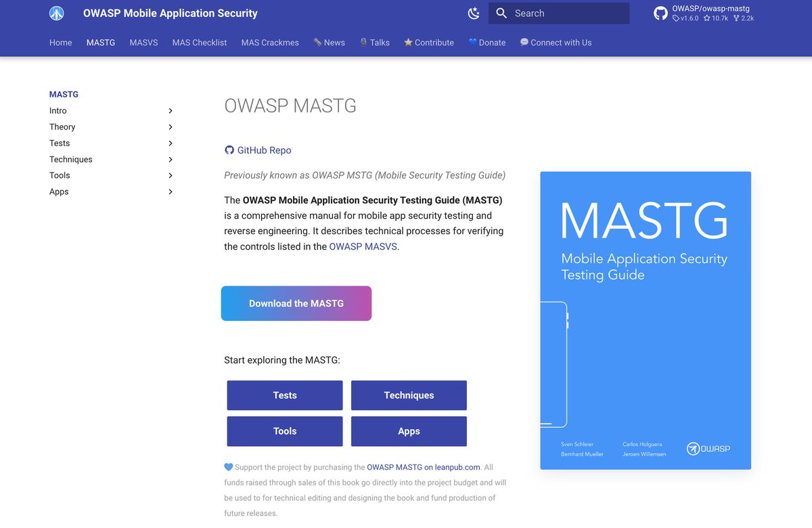
Task: Open the Donate tab
Action: [x=487, y=43]
